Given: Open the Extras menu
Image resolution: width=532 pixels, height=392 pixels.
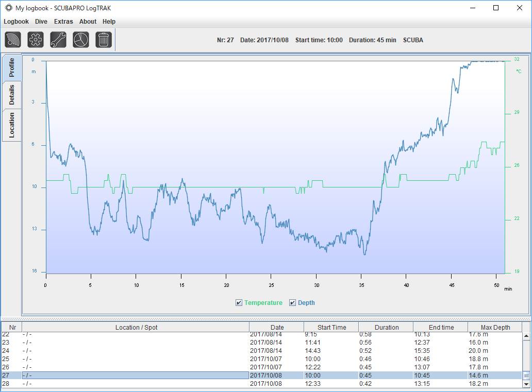Looking at the screenshot, I should 63,21.
